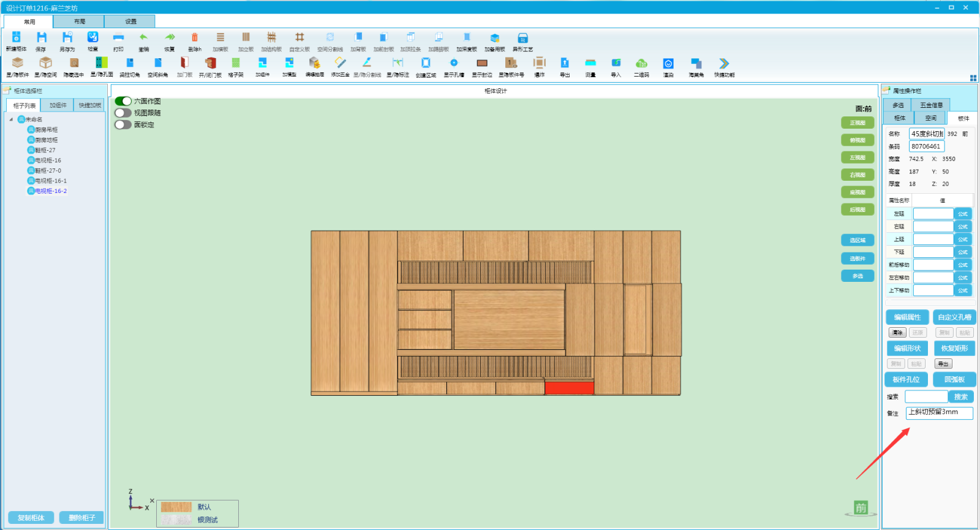Open the 五金信息 properties tab
Viewport: 980px width, 530px height.
click(x=931, y=105)
